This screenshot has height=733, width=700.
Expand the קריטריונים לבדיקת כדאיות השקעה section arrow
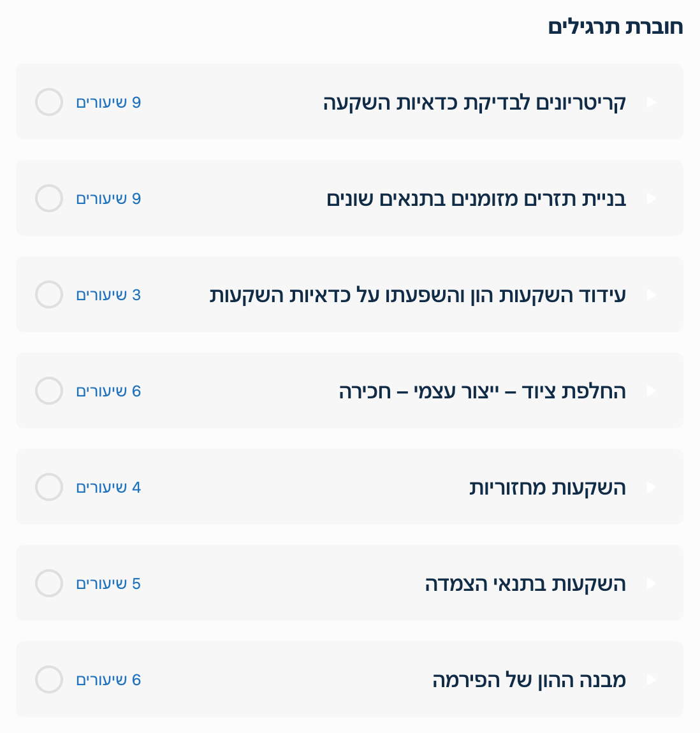tap(651, 102)
